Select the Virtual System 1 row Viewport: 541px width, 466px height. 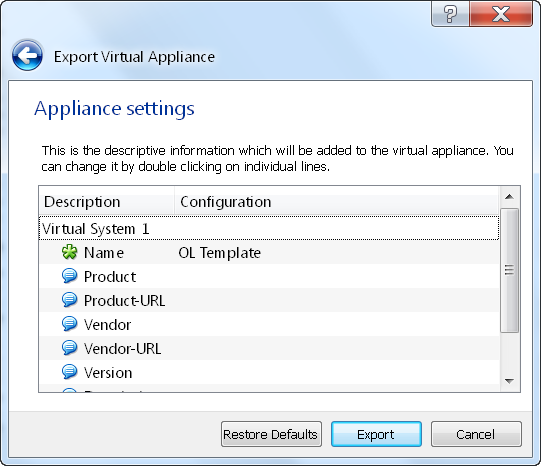[x=269, y=228]
